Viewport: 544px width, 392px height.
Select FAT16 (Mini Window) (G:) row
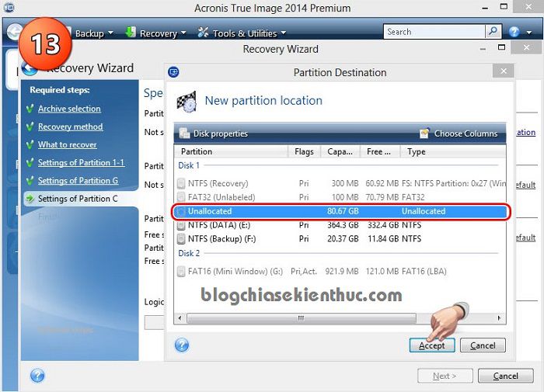340,272
